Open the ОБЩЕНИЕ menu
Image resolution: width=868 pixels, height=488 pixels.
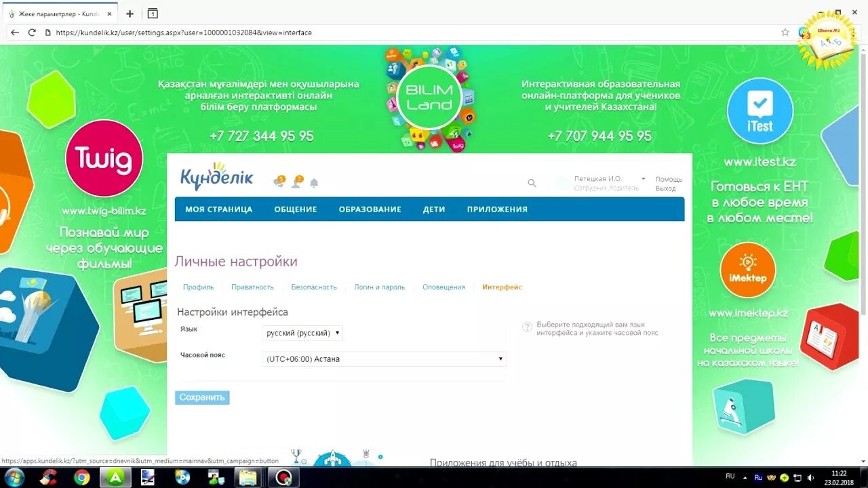296,209
